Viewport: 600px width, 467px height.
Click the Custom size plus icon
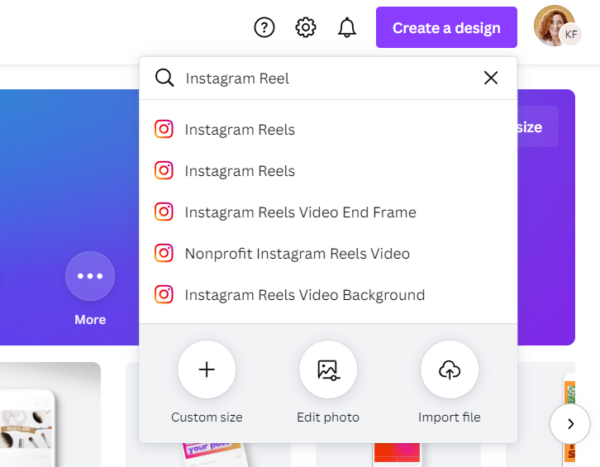point(207,370)
